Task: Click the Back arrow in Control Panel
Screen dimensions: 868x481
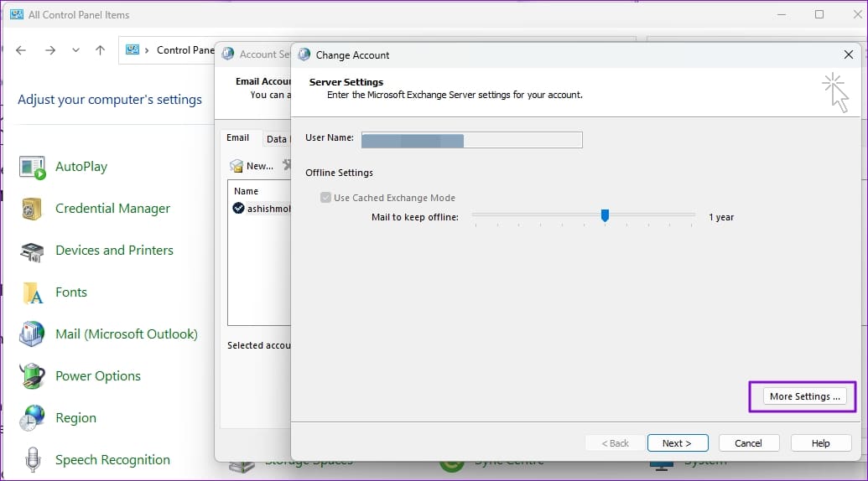Action: click(x=21, y=50)
